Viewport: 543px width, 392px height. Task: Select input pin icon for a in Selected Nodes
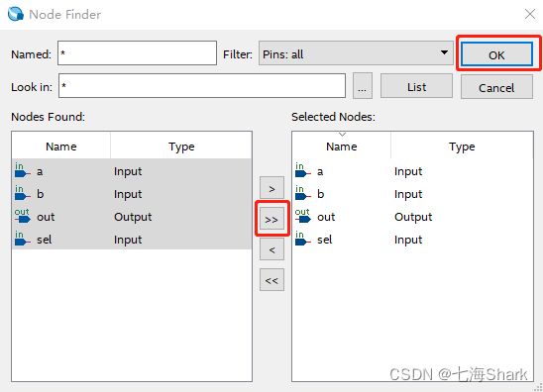coord(302,170)
